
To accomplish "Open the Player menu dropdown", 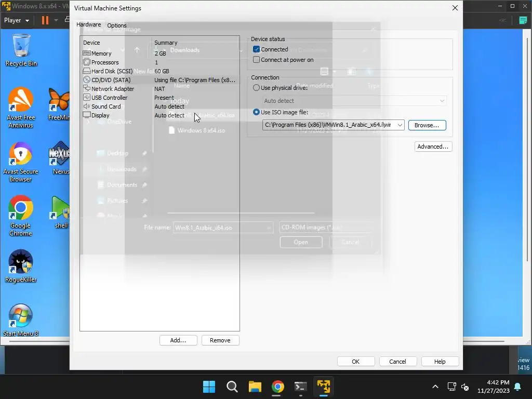I will click(16, 20).
